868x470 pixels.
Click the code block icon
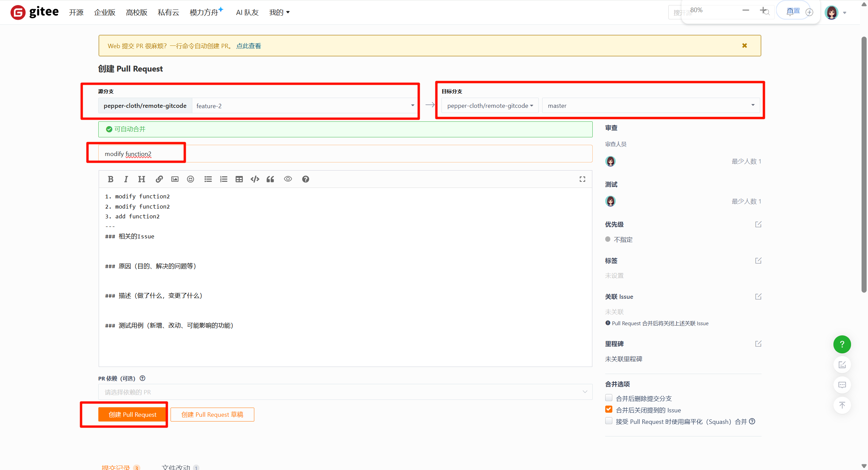coord(255,179)
